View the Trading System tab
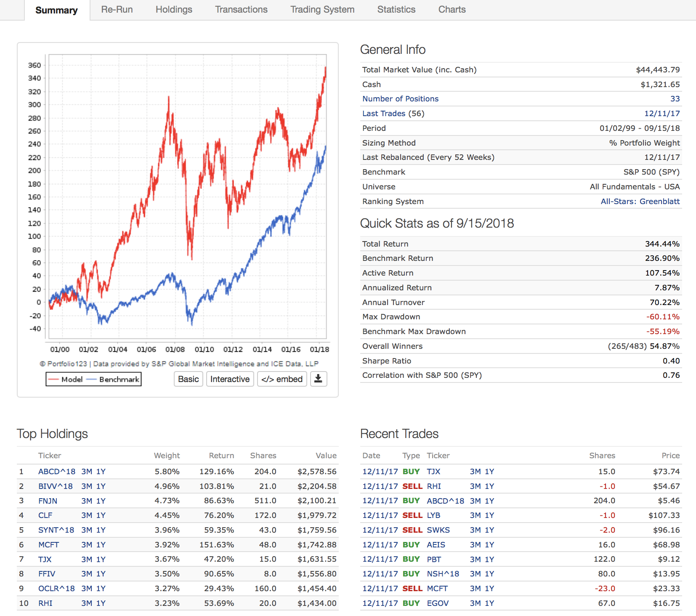Screen dimensions: 696x616 (x=322, y=10)
